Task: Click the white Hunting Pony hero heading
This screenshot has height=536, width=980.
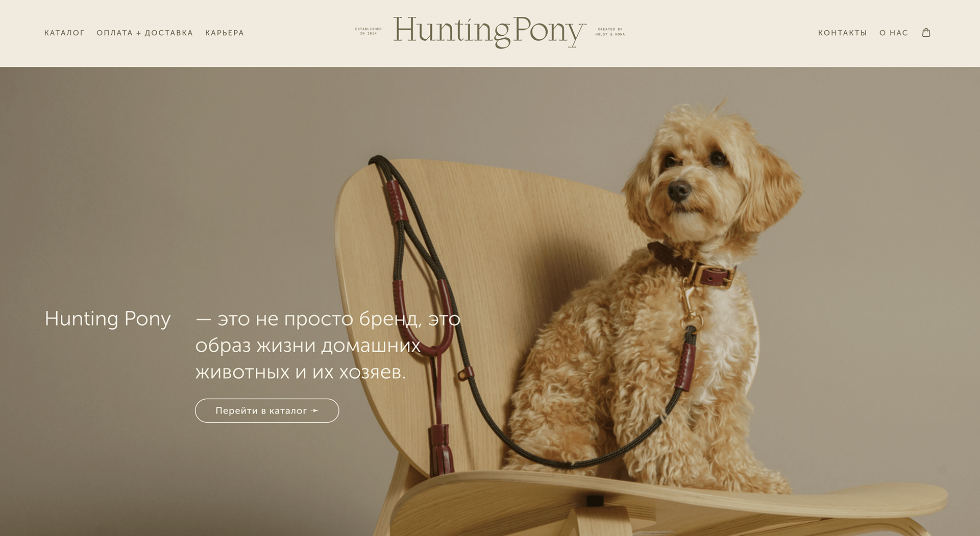Action: coord(108,319)
